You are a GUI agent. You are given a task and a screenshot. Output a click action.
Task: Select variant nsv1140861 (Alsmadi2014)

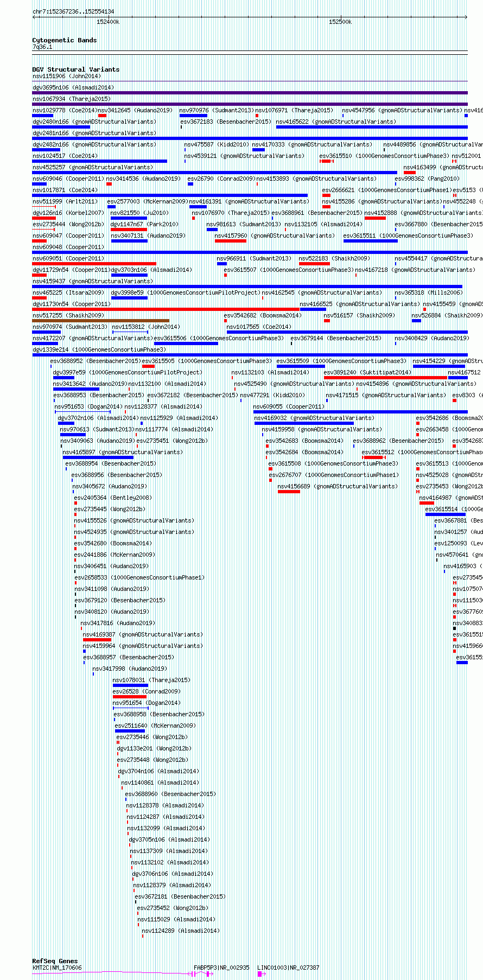pos(160,783)
